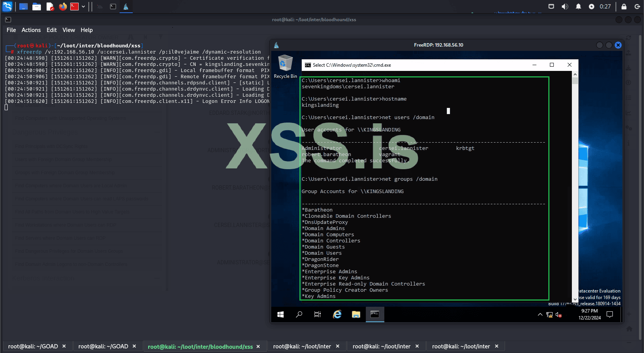The height and width of the screenshot is (353, 644).
Task: Show hidden Windows tray icons chevron
Action: tap(540, 314)
